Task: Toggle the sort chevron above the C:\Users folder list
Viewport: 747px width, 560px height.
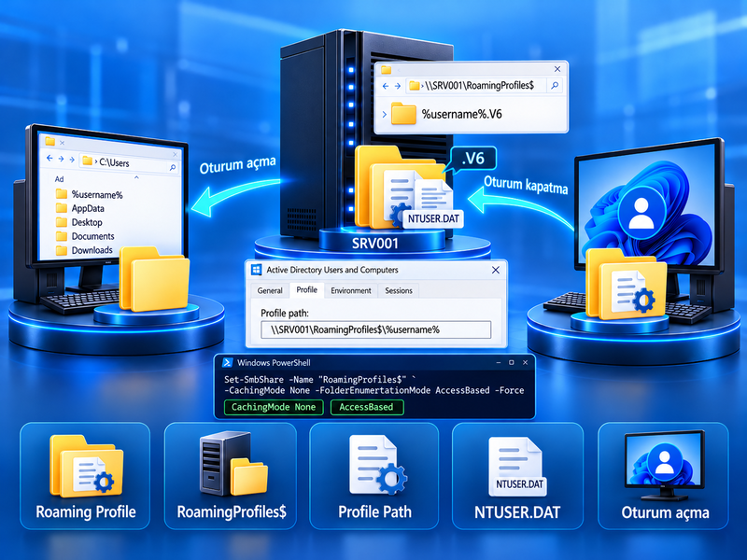Action: (x=136, y=177)
